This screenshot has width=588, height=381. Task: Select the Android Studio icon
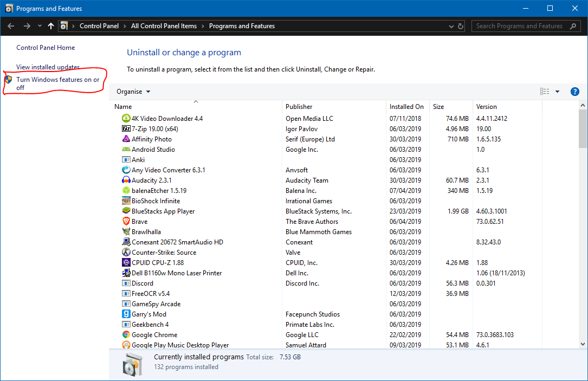(x=126, y=149)
